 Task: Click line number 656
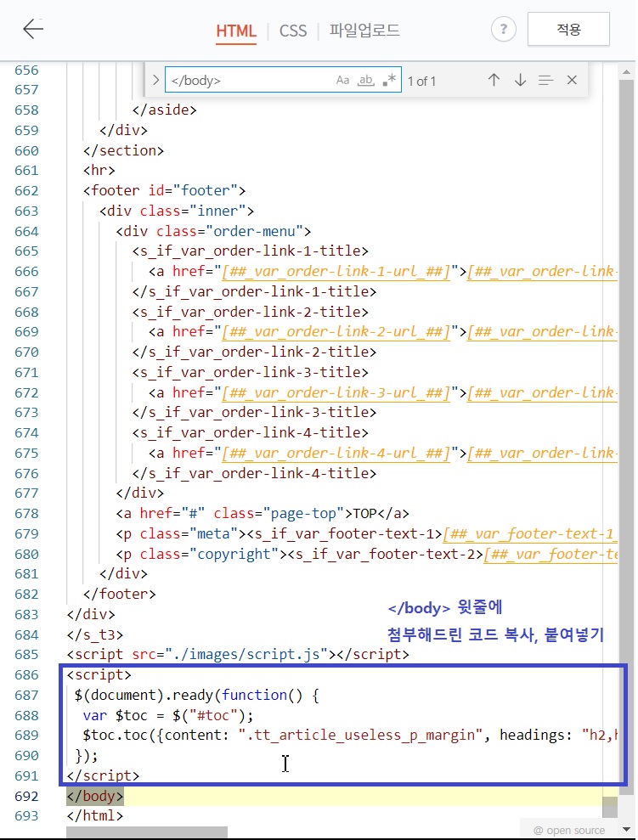click(x=27, y=70)
